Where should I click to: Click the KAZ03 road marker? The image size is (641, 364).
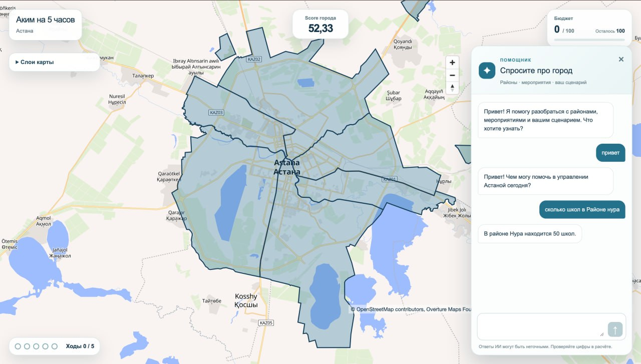point(216,113)
